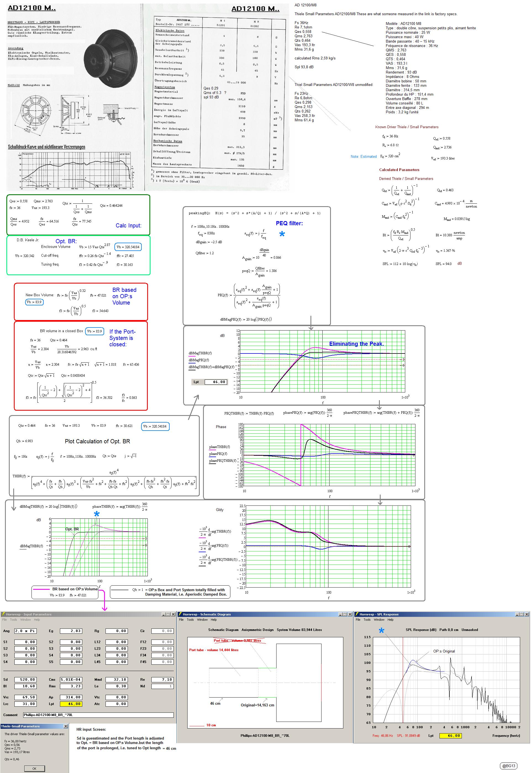Maximize the Hornresp Schematic Diagram window
The height and width of the screenshot is (773, 532).
[345, 614]
